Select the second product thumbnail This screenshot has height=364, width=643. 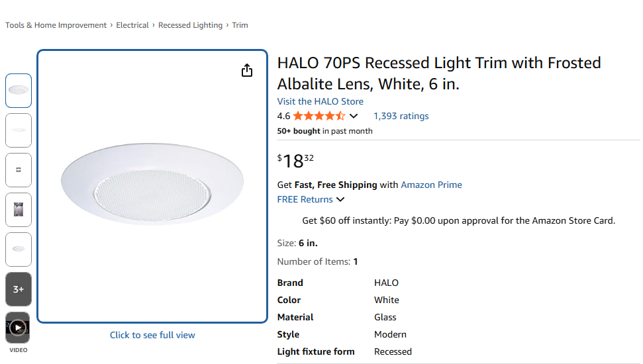(x=19, y=130)
